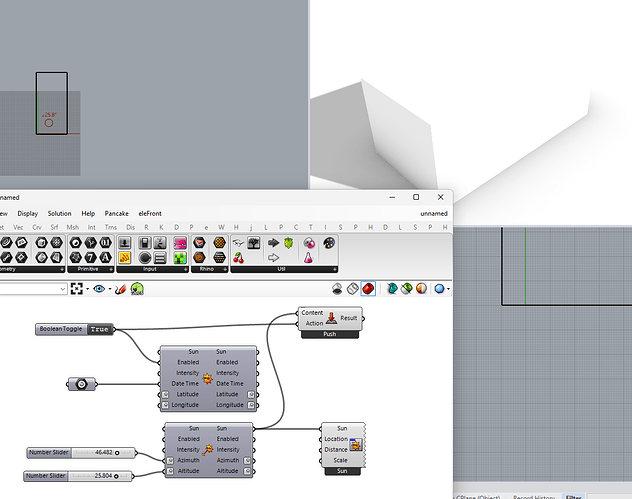Click the glasses icon in Util panel
The height and width of the screenshot is (499, 632).
coord(238,243)
